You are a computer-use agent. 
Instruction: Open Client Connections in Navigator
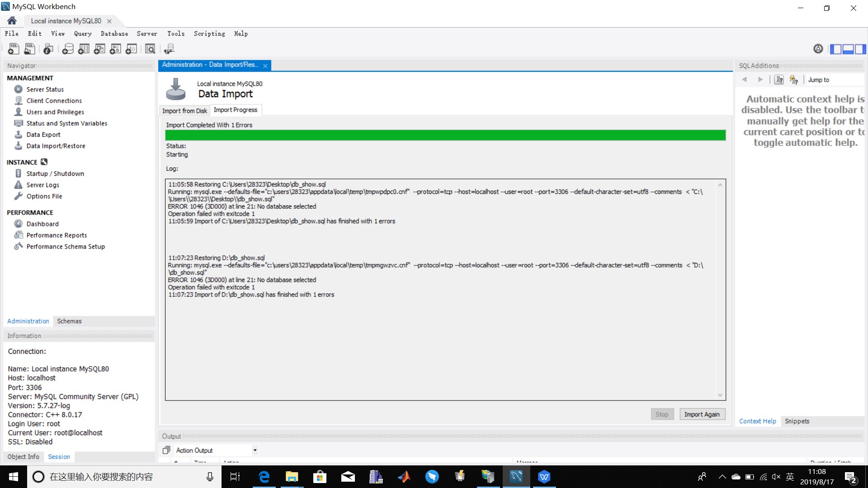click(54, 101)
